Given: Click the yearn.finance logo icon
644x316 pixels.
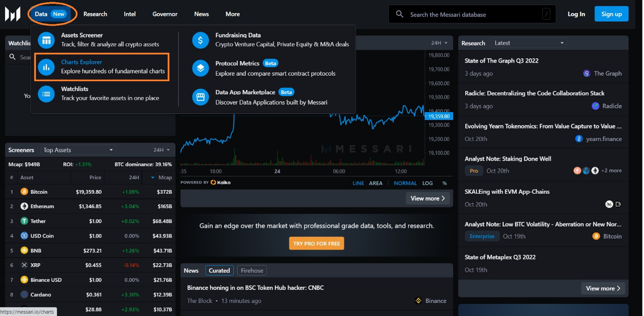Looking at the screenshot, I should (579, 139).
